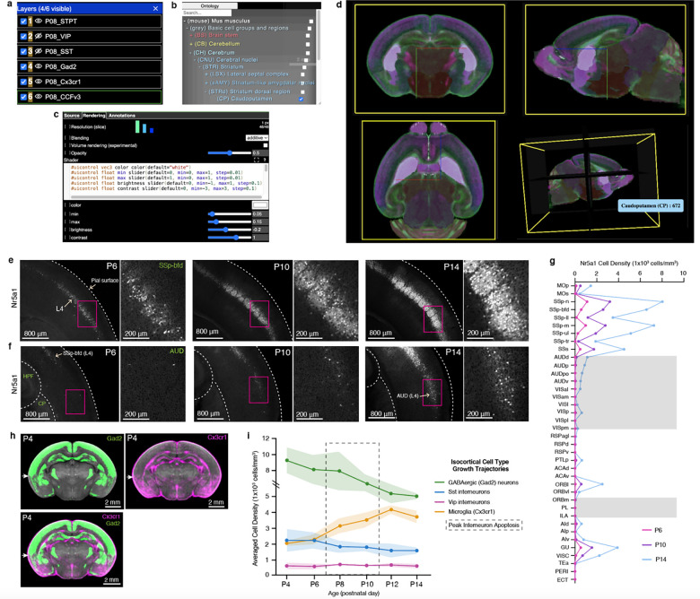Uncheck the P08_STPT layer checkbox
Image resolution: width=700 pixels, height=599 pixels.
(x=23, y=21)
